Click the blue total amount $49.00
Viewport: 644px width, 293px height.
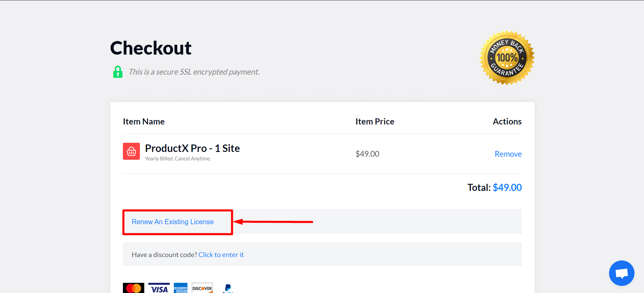507,187
